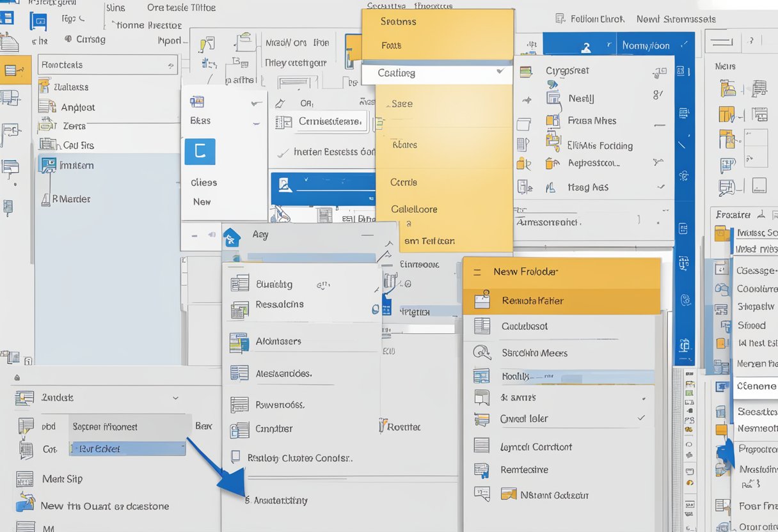Screen dimensions: 778x532
Task: Open the Roncteats dropdown
Action: (171, 65)
